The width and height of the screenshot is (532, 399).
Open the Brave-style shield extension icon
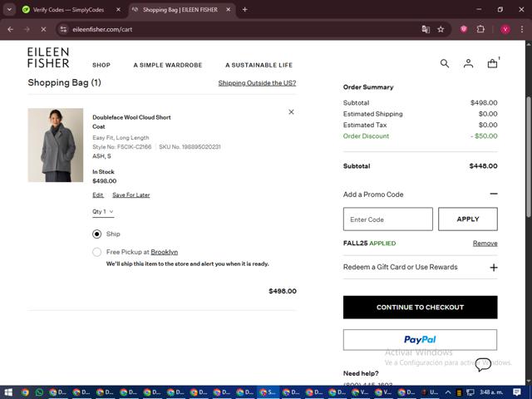[x=464, y=30]
